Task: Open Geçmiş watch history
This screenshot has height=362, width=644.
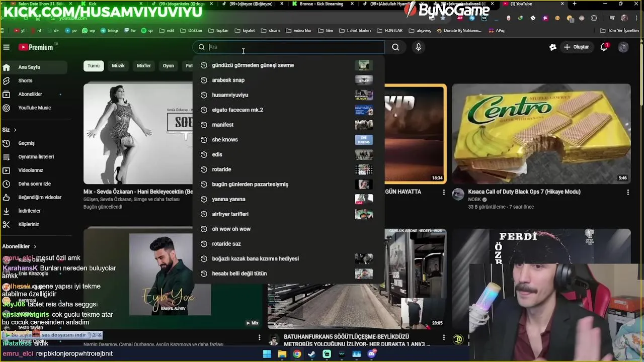Action: point(33,143)
